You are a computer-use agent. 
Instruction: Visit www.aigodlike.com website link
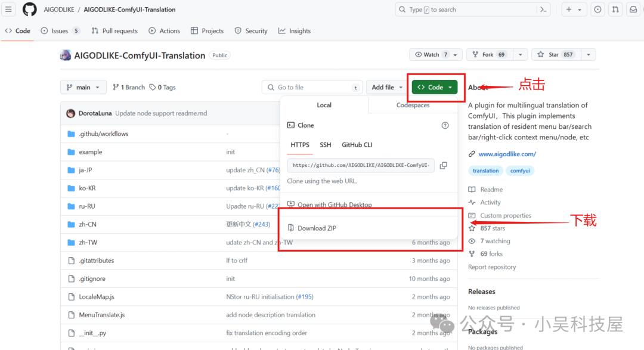point(507,154)
